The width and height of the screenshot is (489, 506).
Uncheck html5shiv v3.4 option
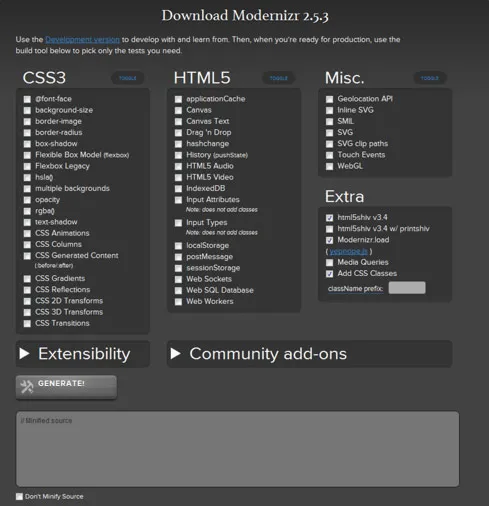tap(329, 218)
